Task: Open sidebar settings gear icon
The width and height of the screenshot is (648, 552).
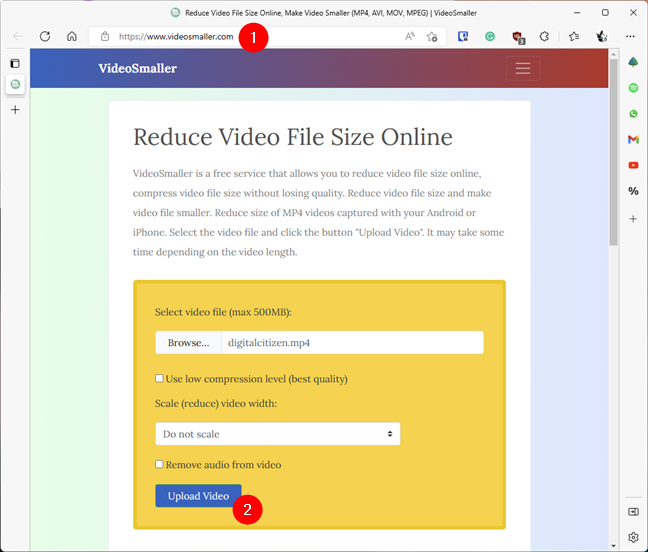Action: [633, 537]
